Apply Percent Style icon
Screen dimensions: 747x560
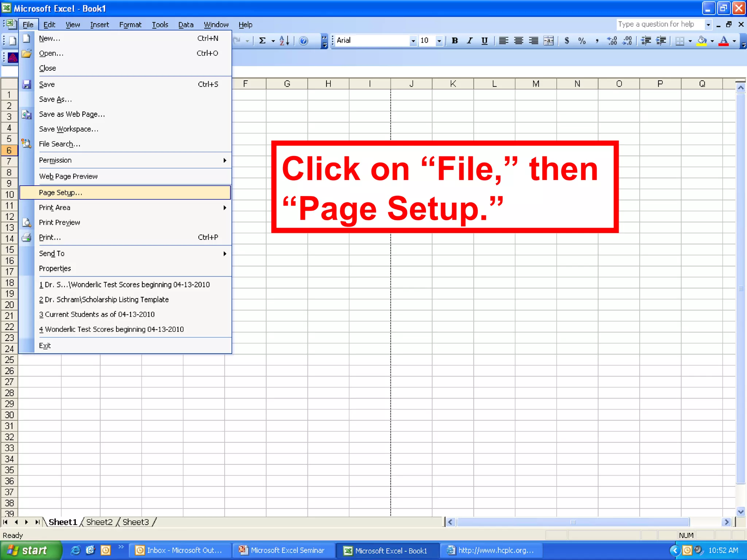pyautogui.click(x=582, y=40)
